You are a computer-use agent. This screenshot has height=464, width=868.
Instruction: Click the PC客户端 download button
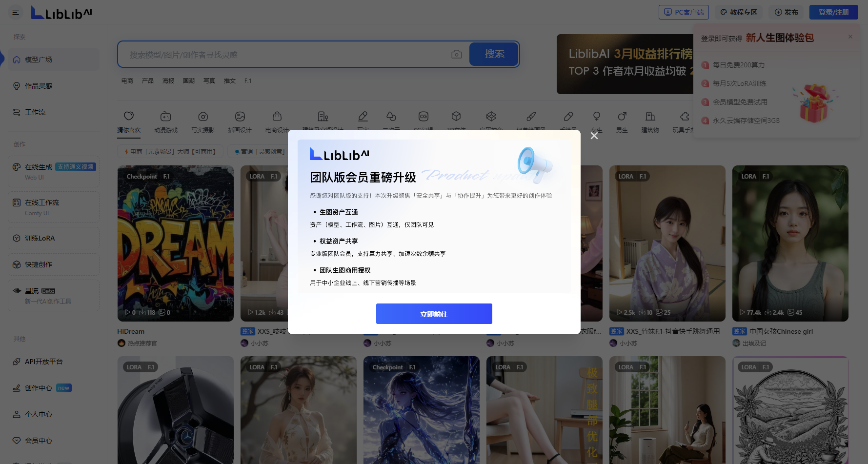point(683,12)
